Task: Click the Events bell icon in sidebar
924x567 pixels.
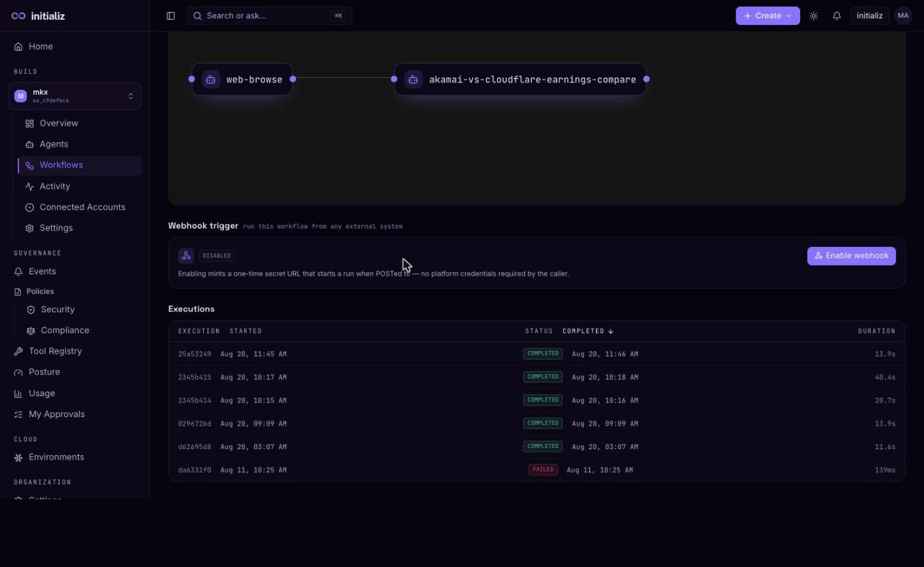Action: (x=18, y=272)
